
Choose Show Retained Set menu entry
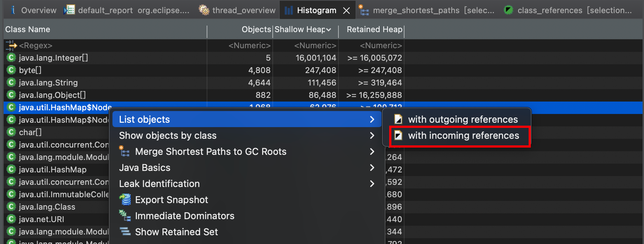[247, 232]
